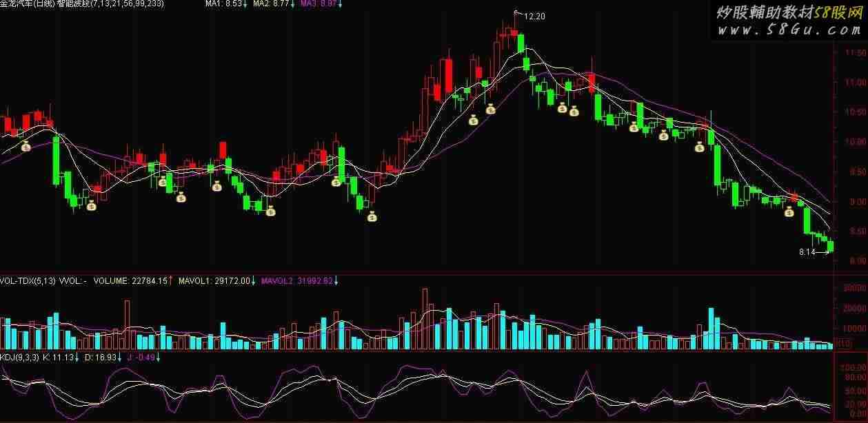The image size is (868, 423).
Task: Click the down arrow after KDJ K value
Action: (77, 358)
